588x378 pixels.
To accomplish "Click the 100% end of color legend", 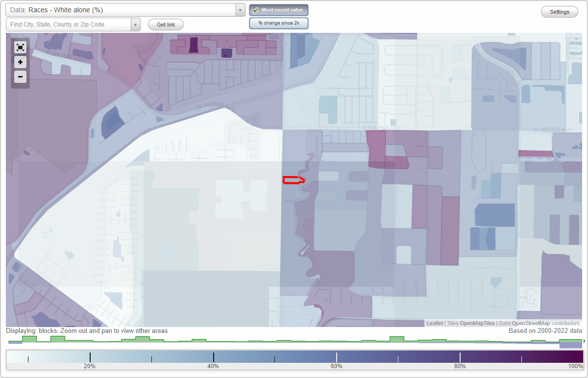I will click(575, 366).
